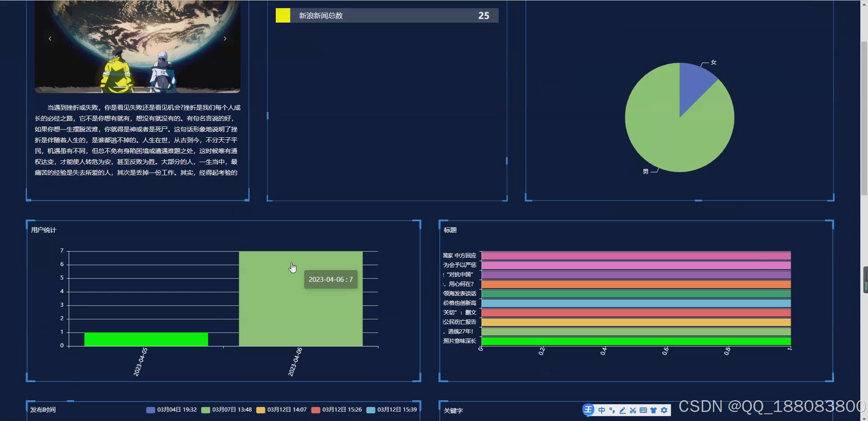Click the dark green bar 领海发表谈话
The image size is (868, 421).
pos(636,294)
